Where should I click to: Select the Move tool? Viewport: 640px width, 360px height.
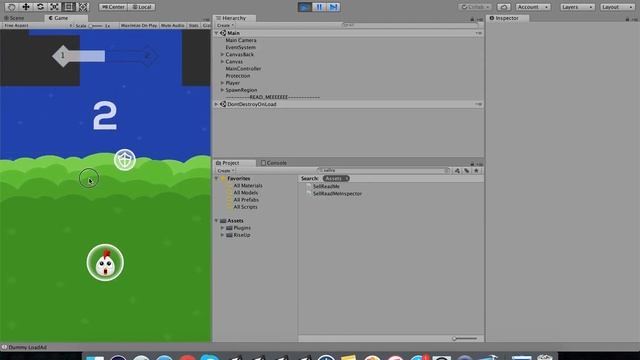coord(26,7)
